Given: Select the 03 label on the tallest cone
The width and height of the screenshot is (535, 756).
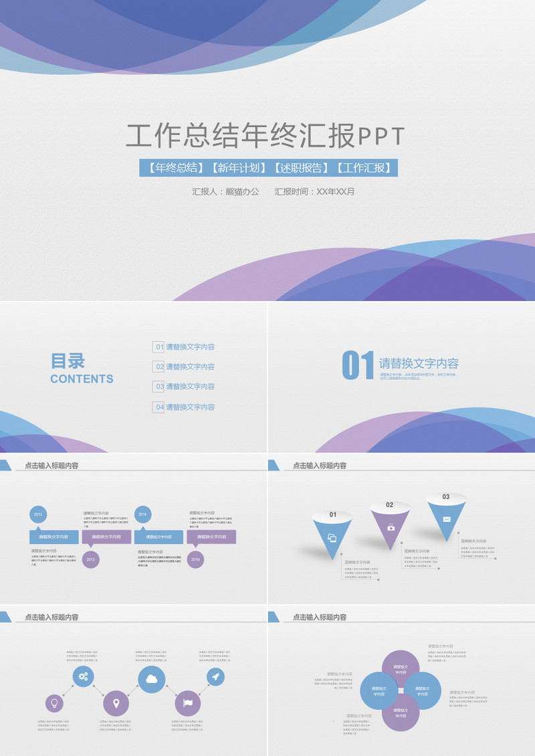Looking at the screenshot, I should (x=446, y=496).
